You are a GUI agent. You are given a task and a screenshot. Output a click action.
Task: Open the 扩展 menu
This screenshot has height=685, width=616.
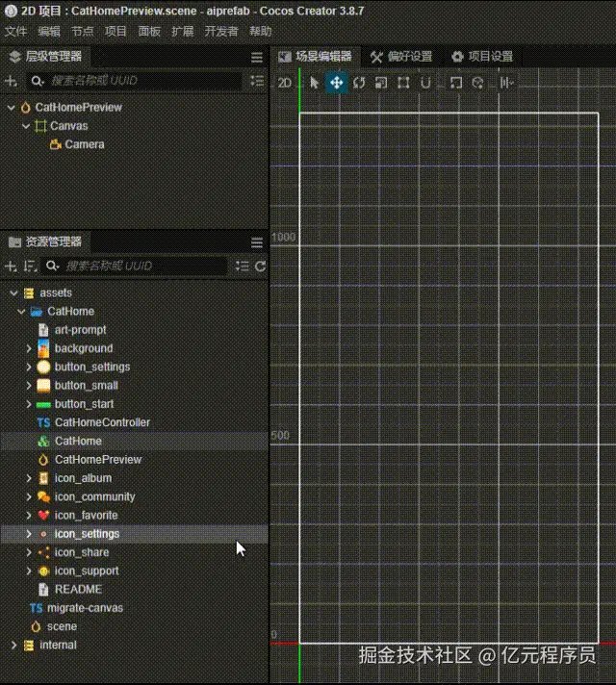point(183,32)
